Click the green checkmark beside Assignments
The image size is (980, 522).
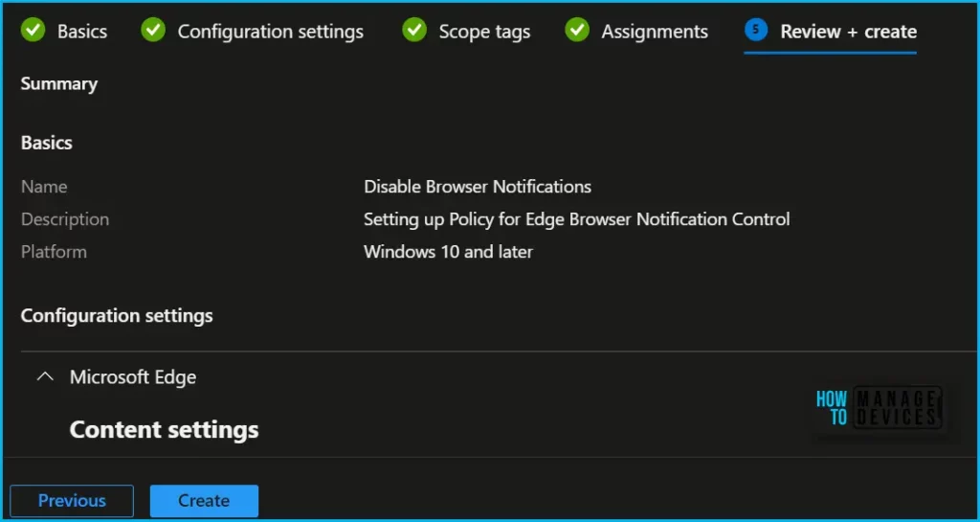tap(577, 30)
